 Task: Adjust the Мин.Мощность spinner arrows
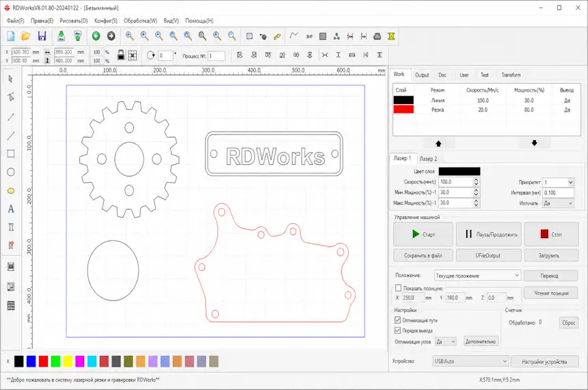point(476,192)
